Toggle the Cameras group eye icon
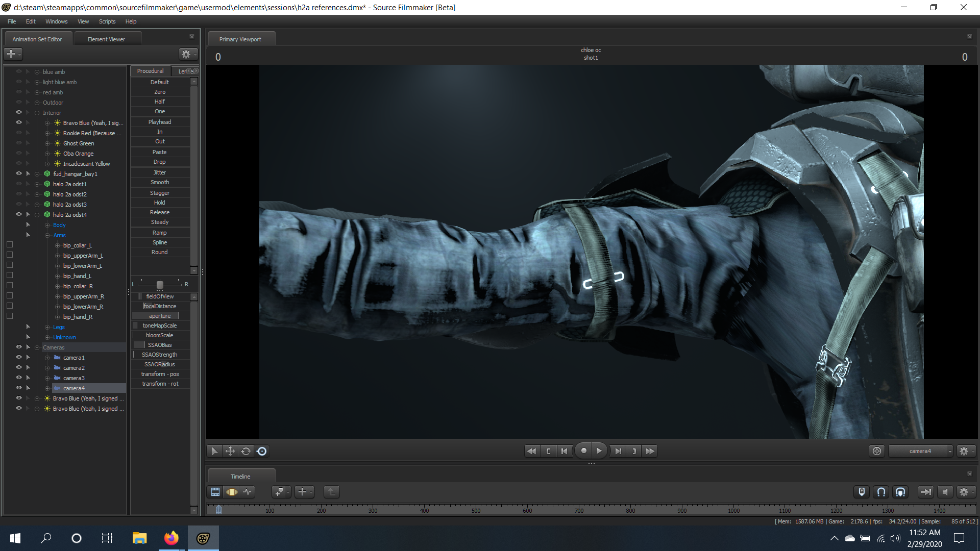This screenshot has height=551, width=980. 19,347
